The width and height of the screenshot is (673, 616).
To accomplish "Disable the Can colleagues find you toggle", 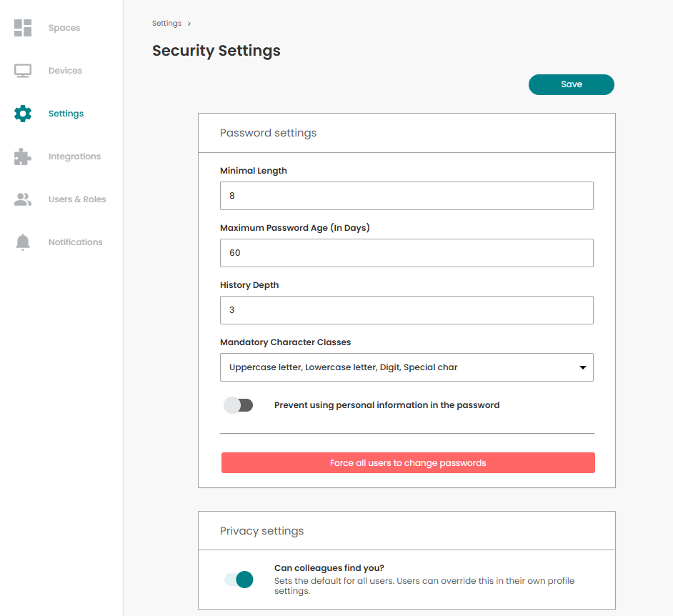I will coord(239,580).
